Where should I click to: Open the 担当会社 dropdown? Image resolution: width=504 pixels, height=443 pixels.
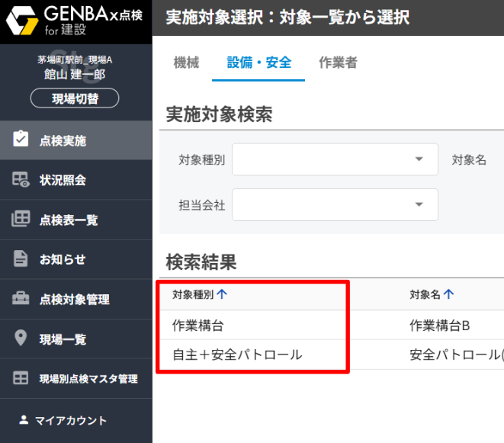tap(335, 204)
